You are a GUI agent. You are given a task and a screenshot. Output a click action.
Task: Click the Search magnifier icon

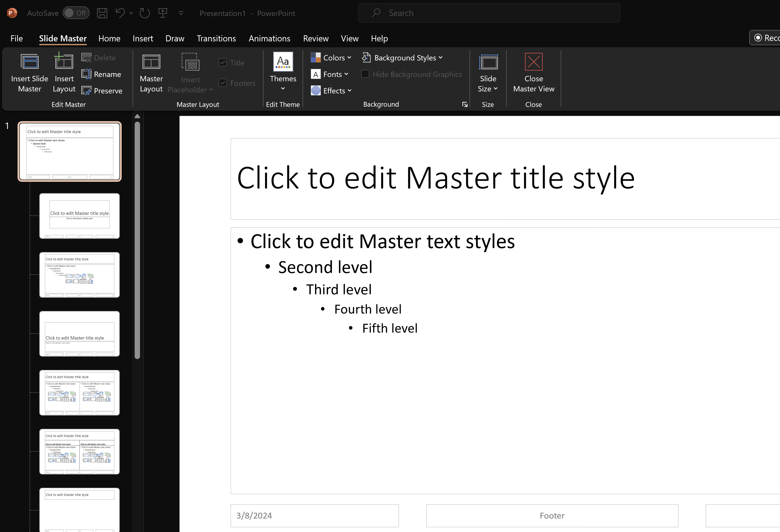coord(376,13)
